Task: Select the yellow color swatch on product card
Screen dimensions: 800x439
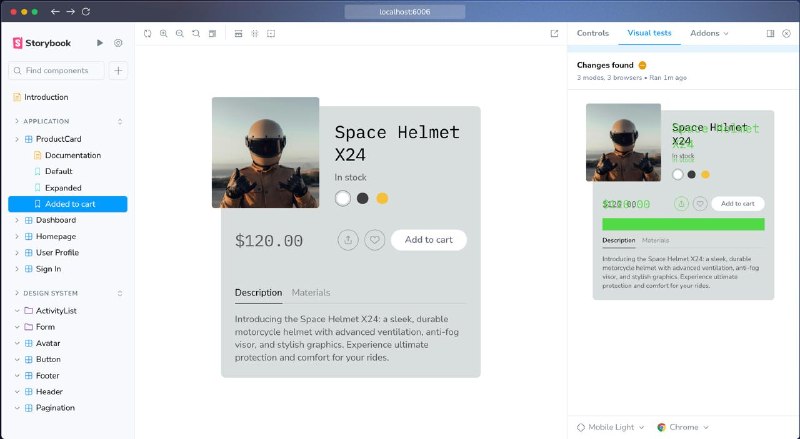Action: click(382, 198)
